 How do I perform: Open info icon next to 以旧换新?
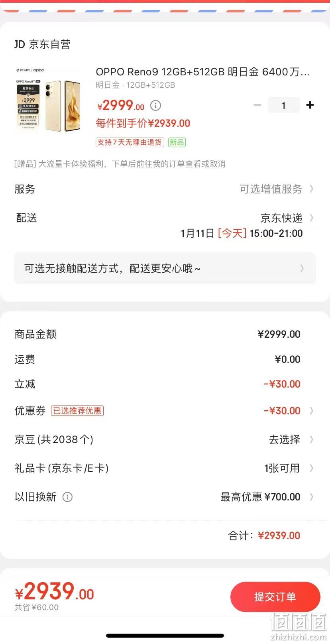[68, 497]
